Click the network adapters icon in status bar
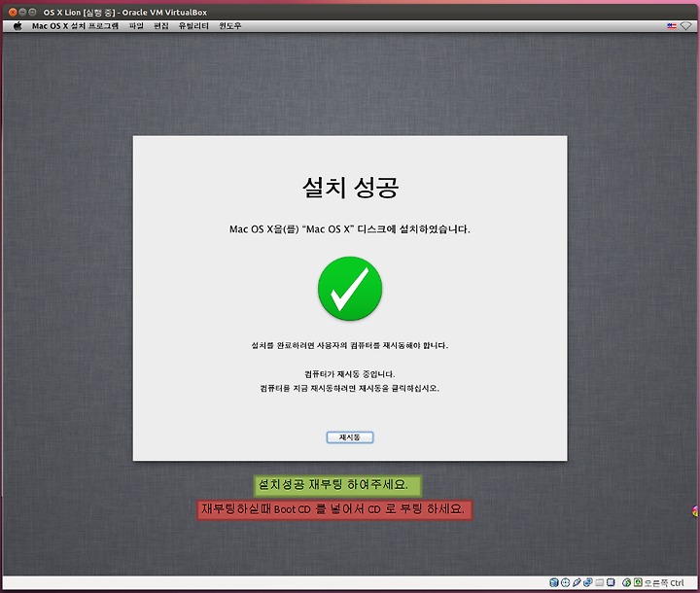The image size is (700, 593). click(588, 582)
